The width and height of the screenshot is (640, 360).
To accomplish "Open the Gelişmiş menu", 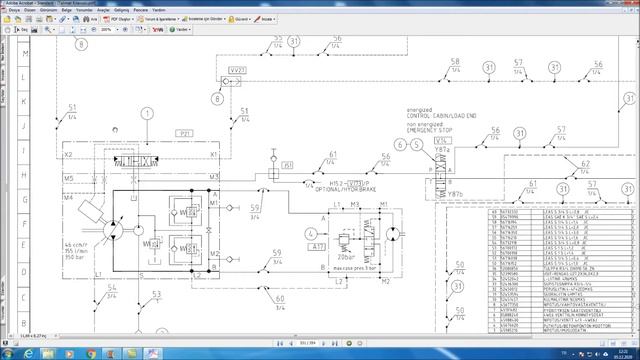I will point(121,10).
